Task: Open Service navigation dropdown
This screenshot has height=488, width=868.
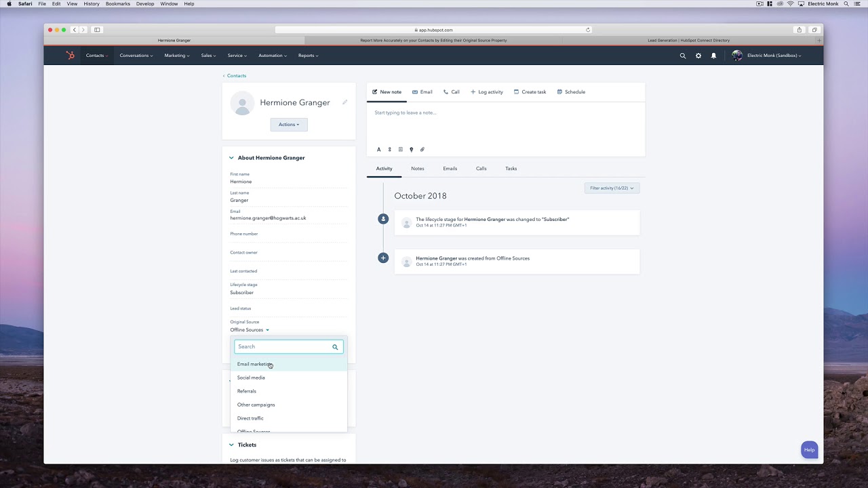Action: tap(237, 56)
